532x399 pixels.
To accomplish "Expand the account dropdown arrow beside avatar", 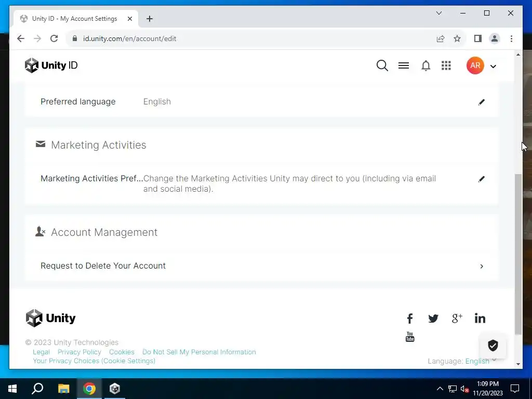I will point(494,66).
